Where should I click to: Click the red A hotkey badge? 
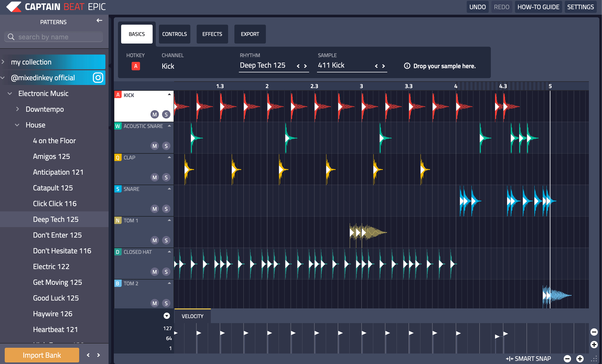[136, 66]
